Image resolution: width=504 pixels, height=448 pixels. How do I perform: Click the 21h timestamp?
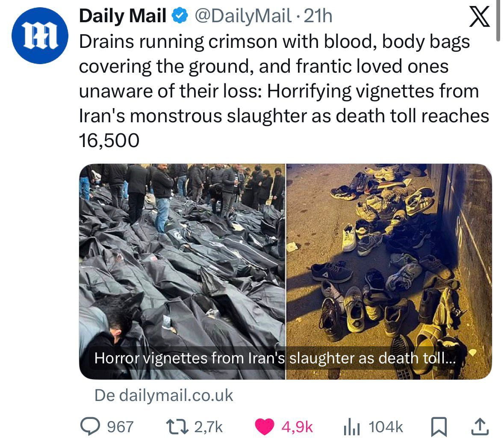[318, 16]
